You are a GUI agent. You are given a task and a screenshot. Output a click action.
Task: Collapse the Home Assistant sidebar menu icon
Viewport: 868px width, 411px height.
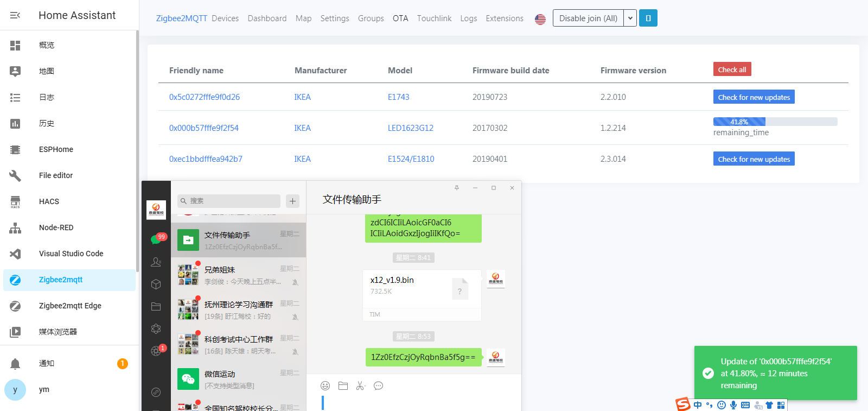[x=15, y=15]
